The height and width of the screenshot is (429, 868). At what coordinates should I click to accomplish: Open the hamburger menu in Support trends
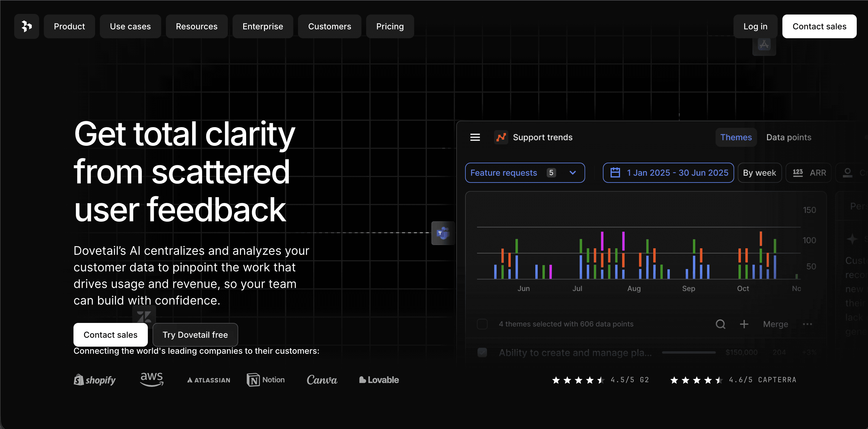475,137
